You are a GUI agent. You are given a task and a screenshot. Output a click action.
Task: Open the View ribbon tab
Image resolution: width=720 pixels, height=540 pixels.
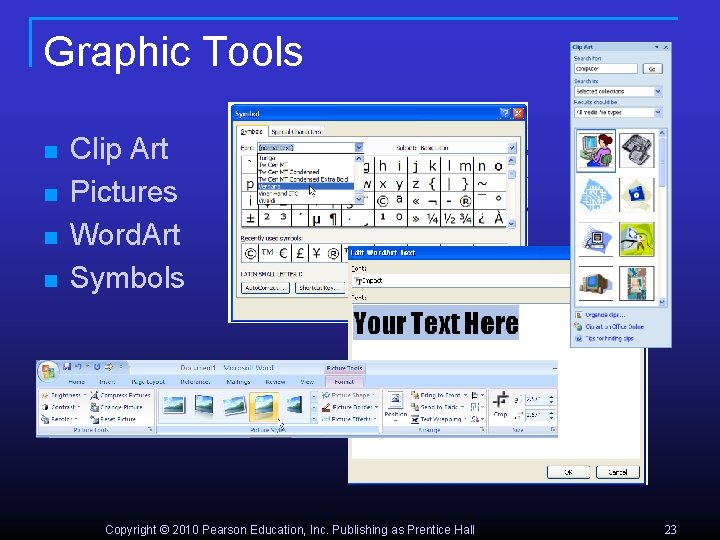(307, 382)
